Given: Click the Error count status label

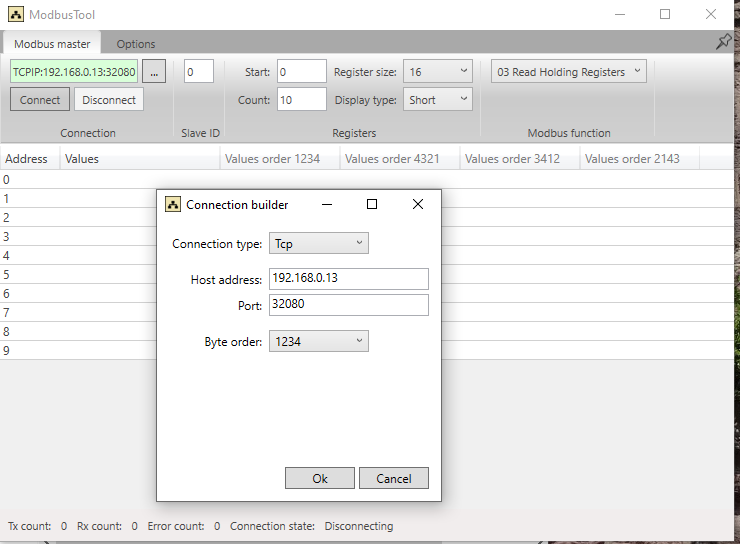Looking at the screenshot, I should coord(176,526).
